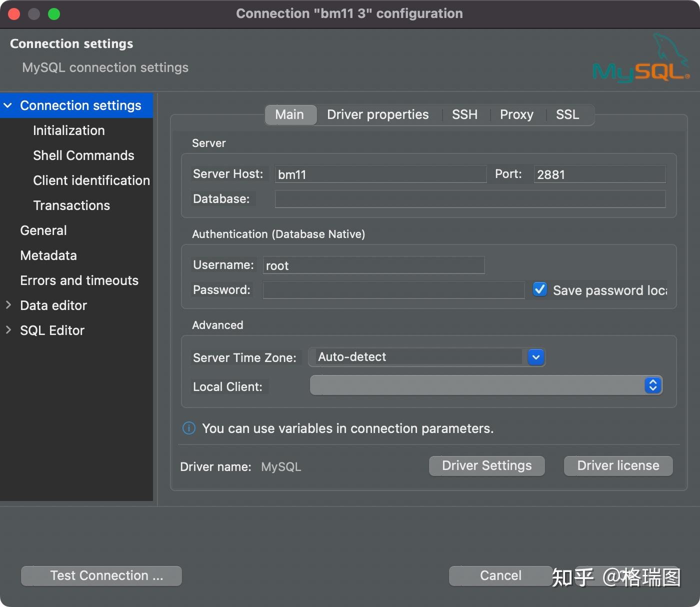Expand the SQL Editor tree node
Screen dimensions: 700x607
8,330
